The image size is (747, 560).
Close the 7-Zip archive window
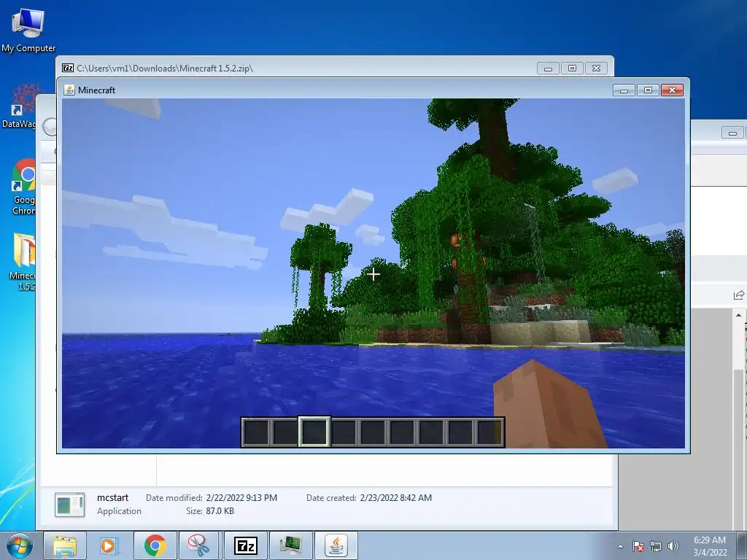tap(596, 69)
